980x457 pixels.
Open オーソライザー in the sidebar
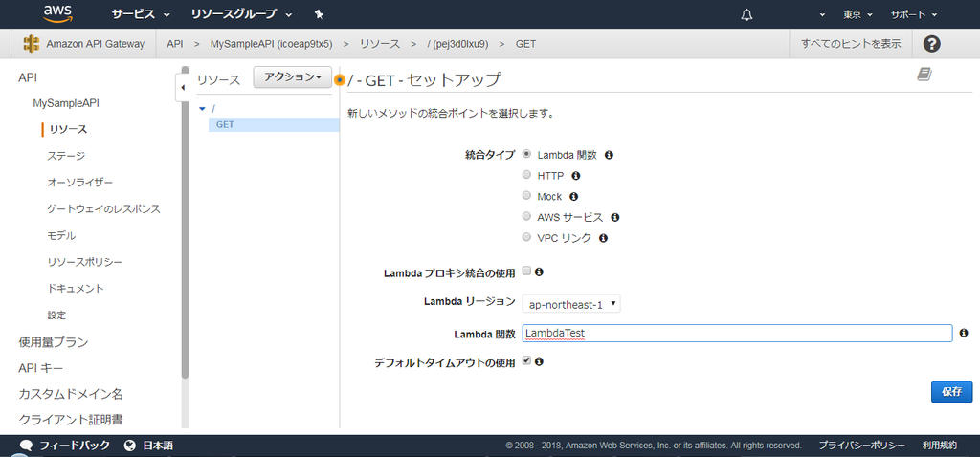click(80, 183)
